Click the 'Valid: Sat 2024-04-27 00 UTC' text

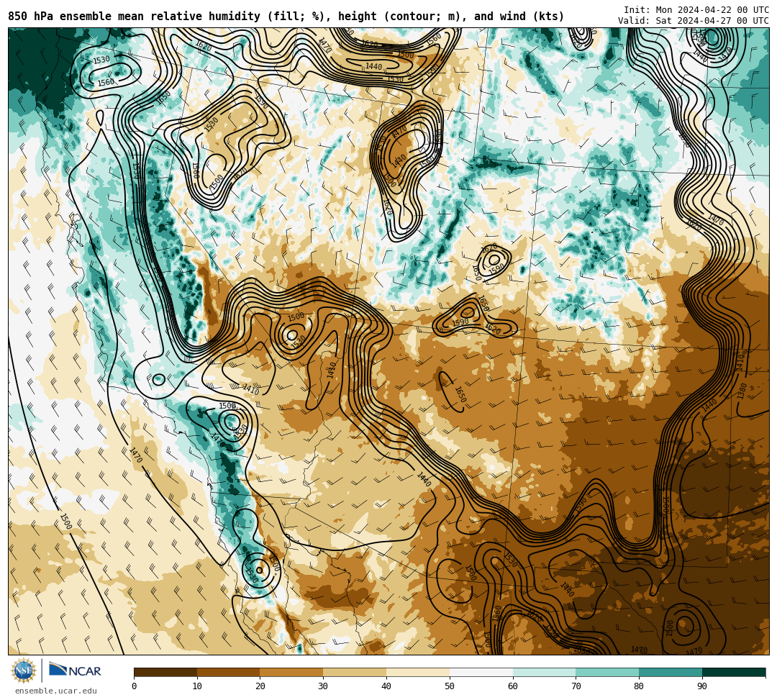pos(694,20)
